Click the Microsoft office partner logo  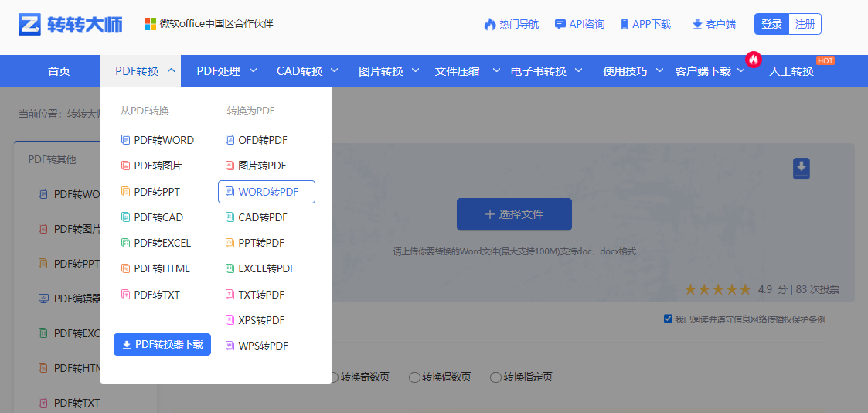pos(150,24)
